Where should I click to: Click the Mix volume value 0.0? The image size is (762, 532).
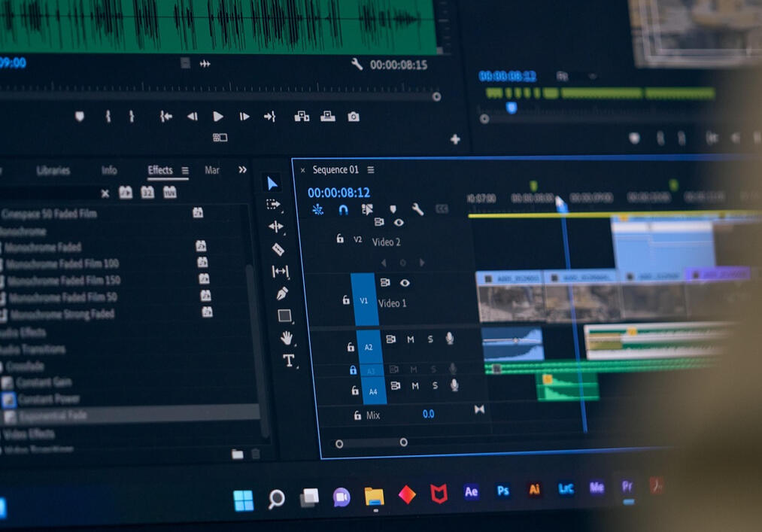pyautogui.click(x=428, y=415)
